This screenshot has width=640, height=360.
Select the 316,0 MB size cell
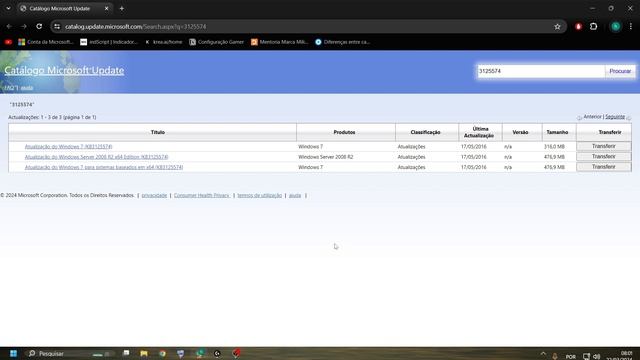[x=554, y=147]
